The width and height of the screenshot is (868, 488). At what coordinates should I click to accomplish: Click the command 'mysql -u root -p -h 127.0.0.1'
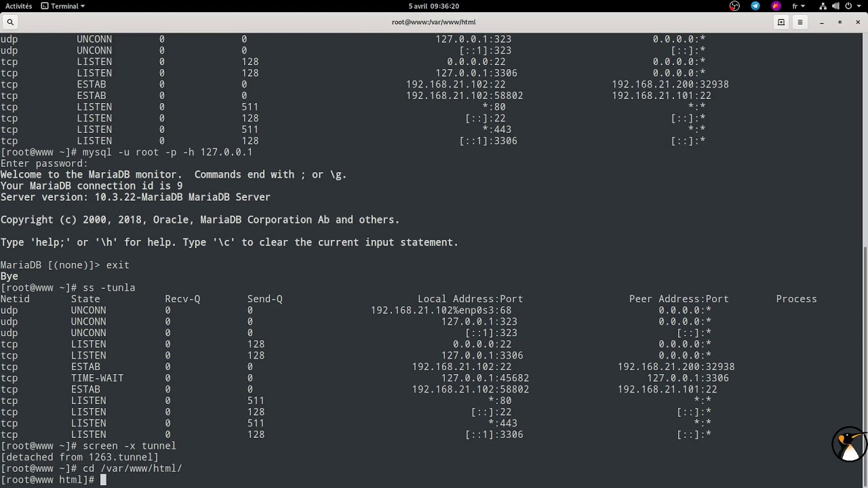point(167,152)
